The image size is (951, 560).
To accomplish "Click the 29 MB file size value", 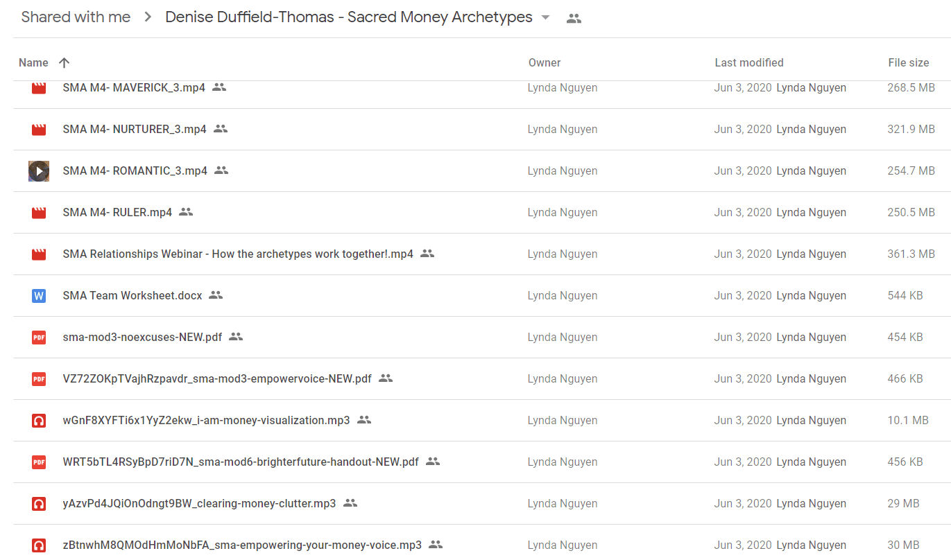I will pos(904,504).
